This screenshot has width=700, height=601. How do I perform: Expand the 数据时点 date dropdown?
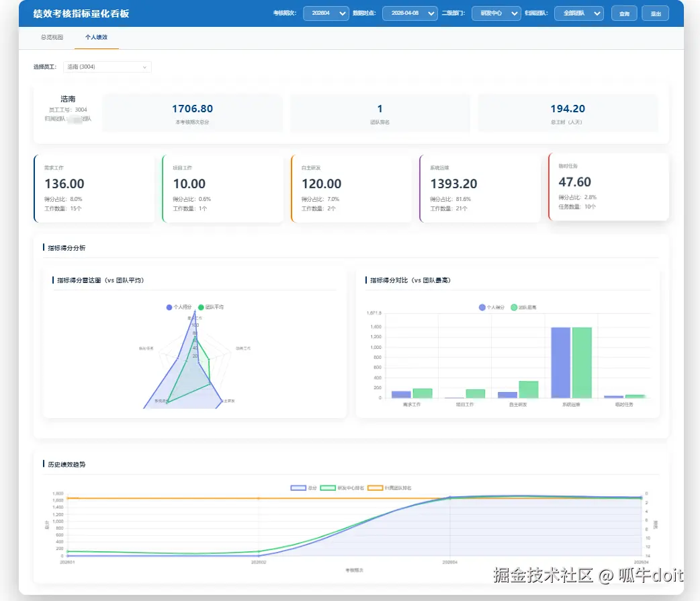click(409, 13)
